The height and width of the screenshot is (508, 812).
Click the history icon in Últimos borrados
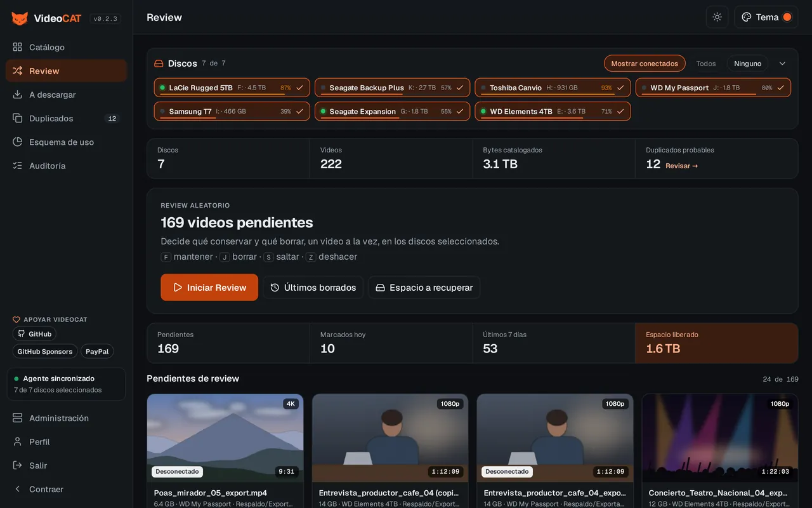point(275,288)
